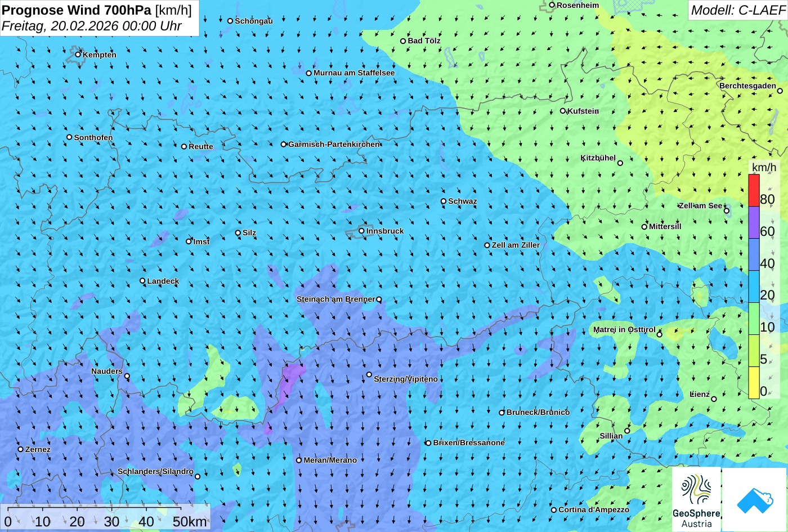Click the Kempten city marker
The height and width of the screenshot is (532, 788).
pyautogui.click(x=78, y=55)
